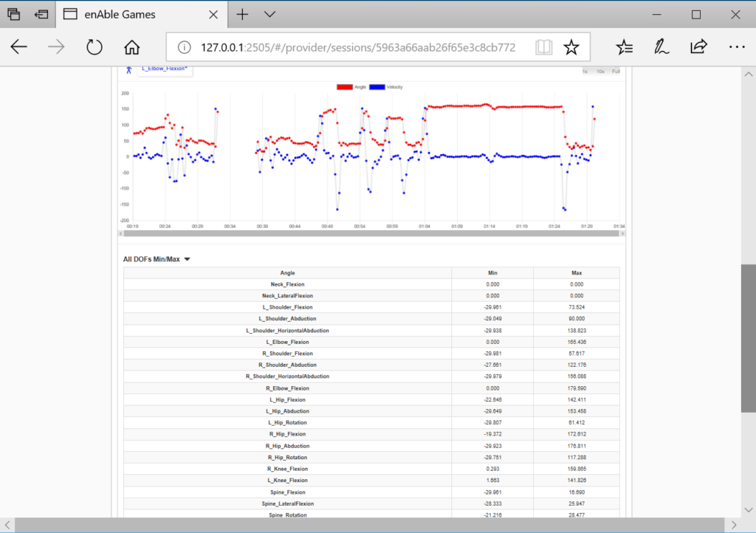Click the page's vertical scrollbar thumb
Image resolution: width=756 pixels, height=533 pixels.
click(749, 338)
